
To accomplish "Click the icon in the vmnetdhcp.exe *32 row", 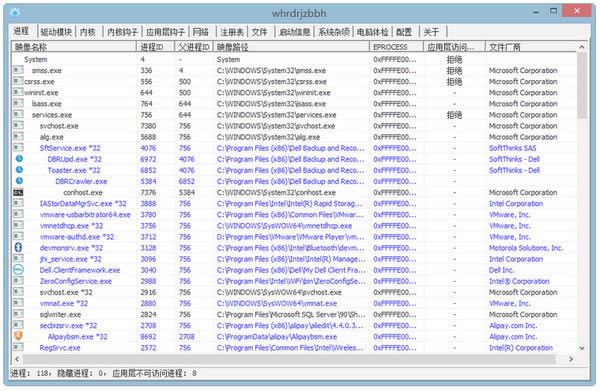I will [18, 225].
